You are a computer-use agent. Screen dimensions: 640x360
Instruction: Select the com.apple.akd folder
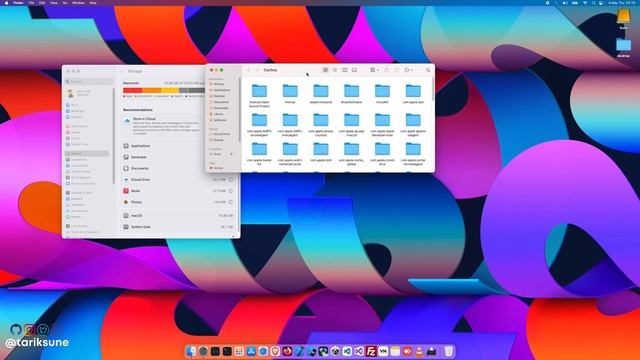click(x=413, y=94)
